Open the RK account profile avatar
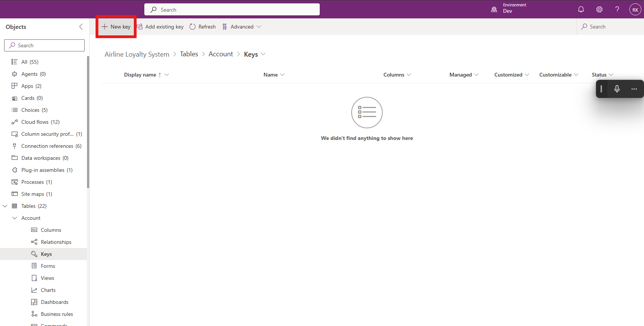This screenshot has height=326, width=644. (635, 10)
